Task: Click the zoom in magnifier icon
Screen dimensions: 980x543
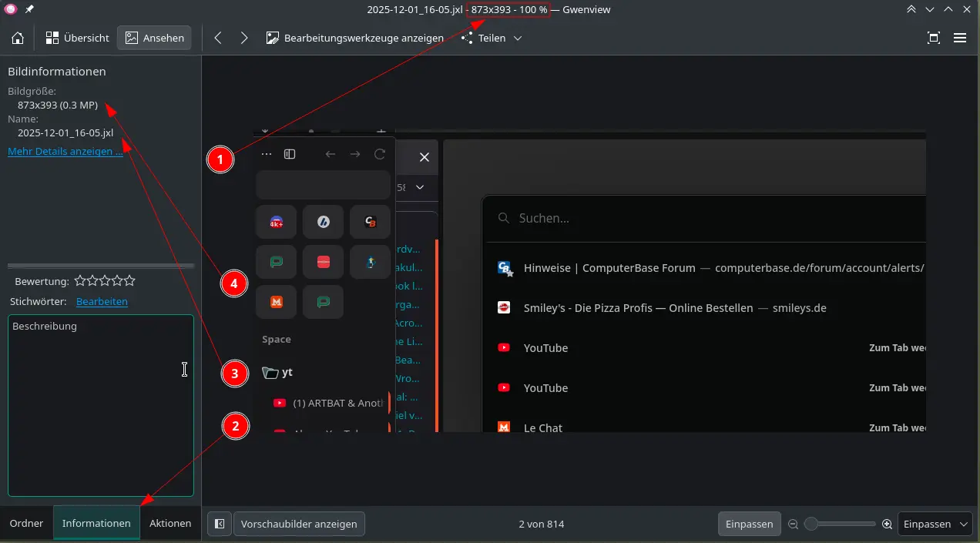Action: pos(887,524)
